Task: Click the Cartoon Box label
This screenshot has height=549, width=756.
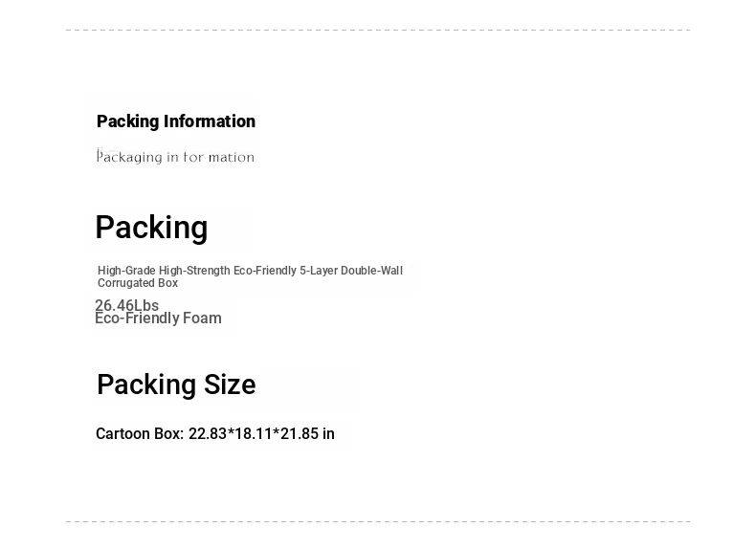Action: 140,434
